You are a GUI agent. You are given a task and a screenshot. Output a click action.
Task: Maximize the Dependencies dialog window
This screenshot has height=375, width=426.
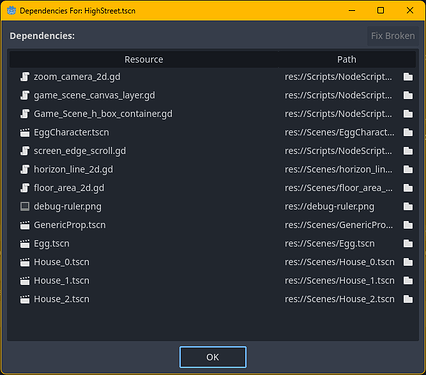[x=380, y=10]
